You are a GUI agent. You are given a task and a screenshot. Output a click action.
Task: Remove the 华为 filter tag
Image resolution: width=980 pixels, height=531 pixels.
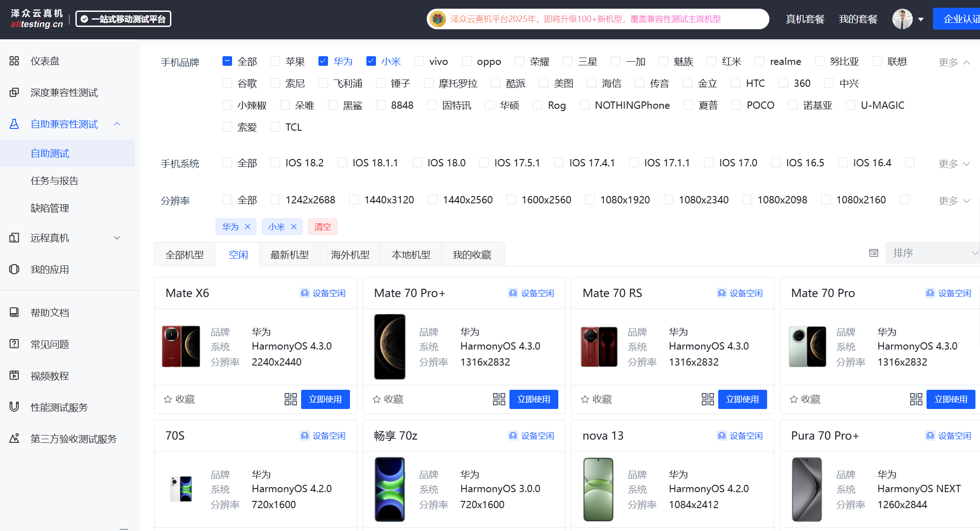[x=248, y=227]
